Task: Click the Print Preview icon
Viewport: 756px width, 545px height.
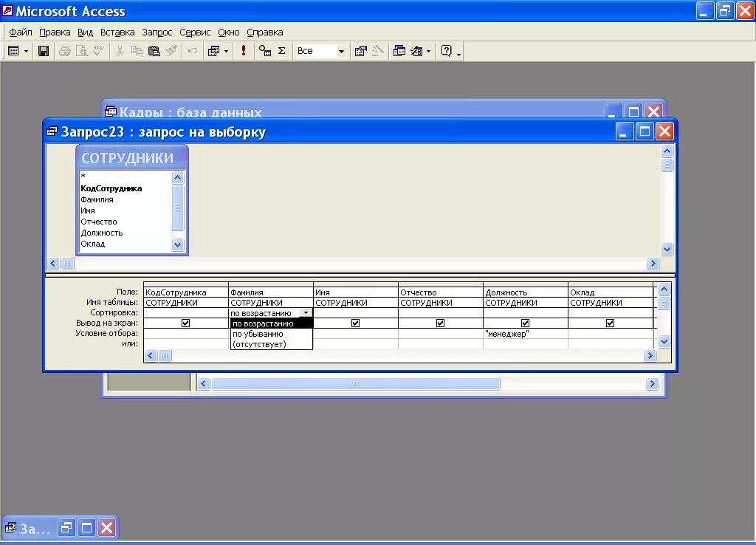Action: click(81, 51)
